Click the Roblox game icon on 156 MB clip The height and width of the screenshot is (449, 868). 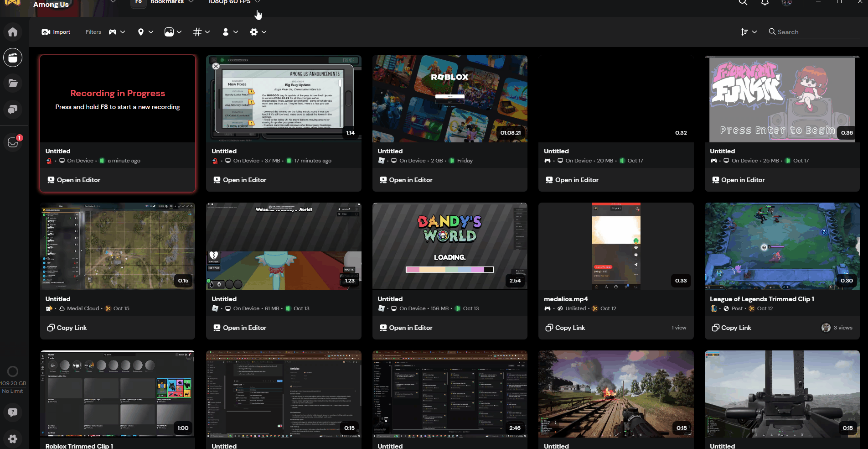click(382, 308)
